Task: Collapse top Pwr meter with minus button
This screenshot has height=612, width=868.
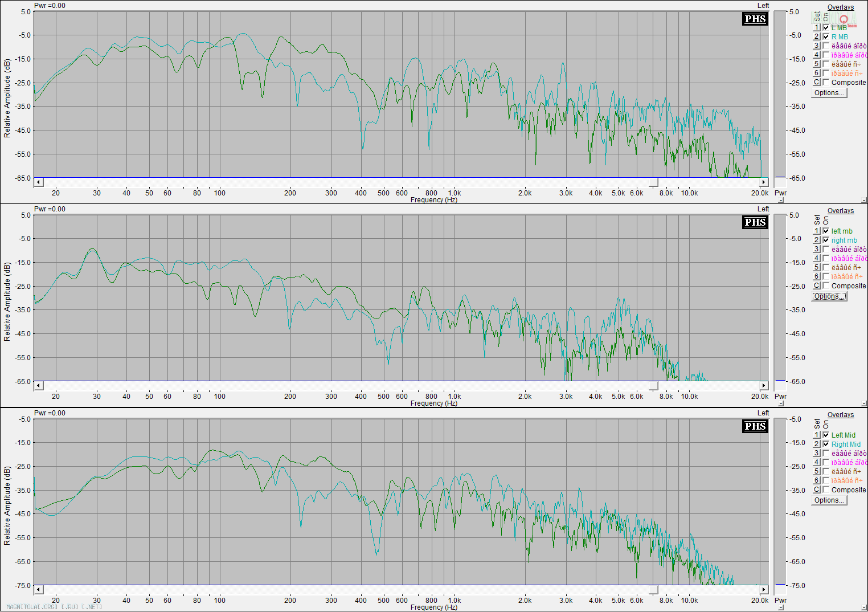Action: 781,200
